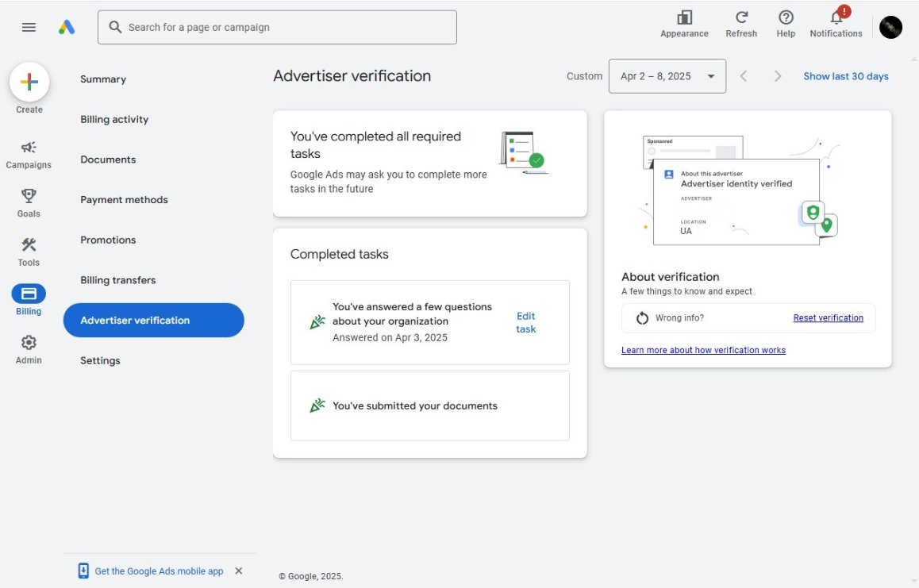919x588 pixels.
Task: Focus the search for a page or campaign field
Action: [277, 27]
